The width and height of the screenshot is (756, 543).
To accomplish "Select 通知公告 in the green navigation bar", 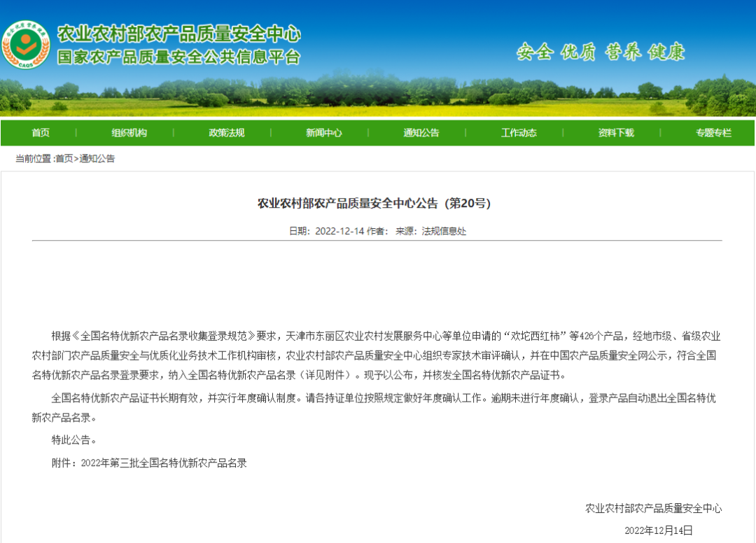I will coord(421,133).
